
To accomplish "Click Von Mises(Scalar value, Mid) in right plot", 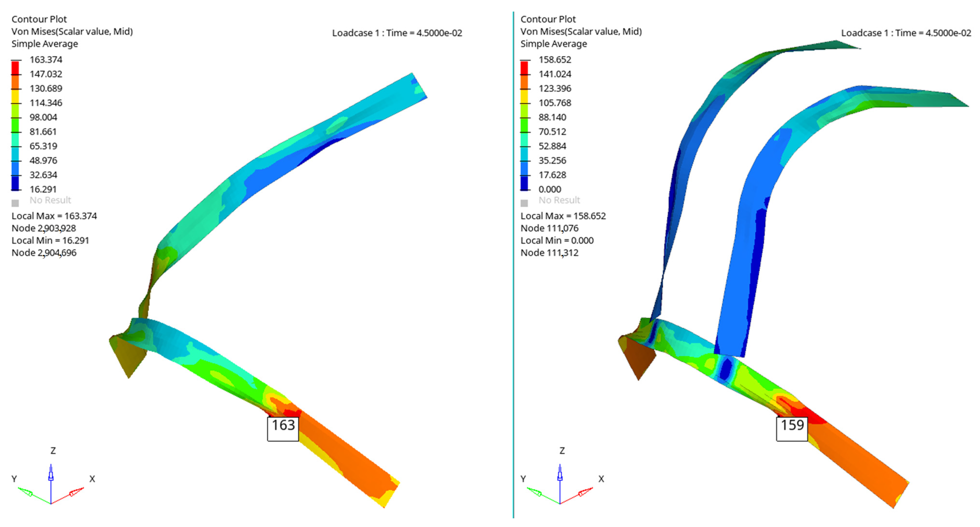I will click(581, 32).
